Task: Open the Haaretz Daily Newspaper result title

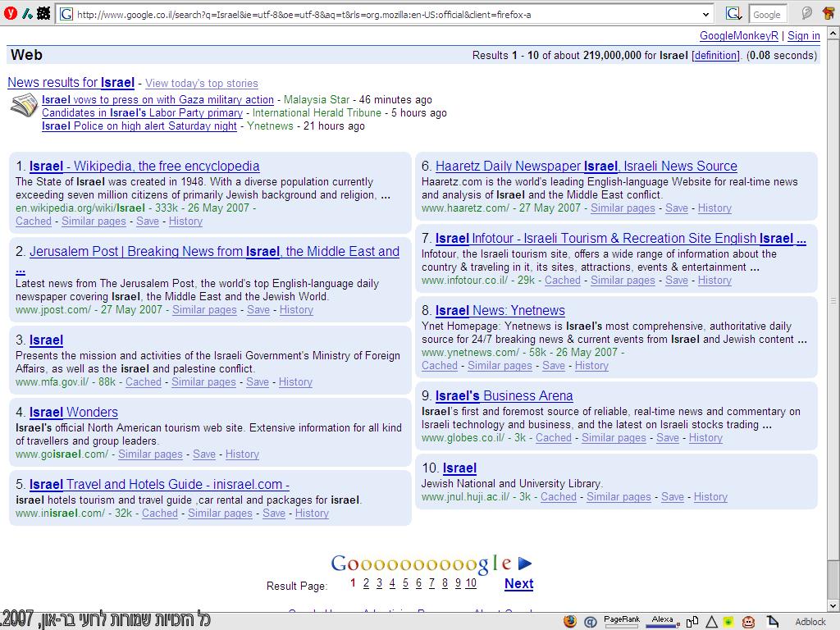Action: [586, 166]
